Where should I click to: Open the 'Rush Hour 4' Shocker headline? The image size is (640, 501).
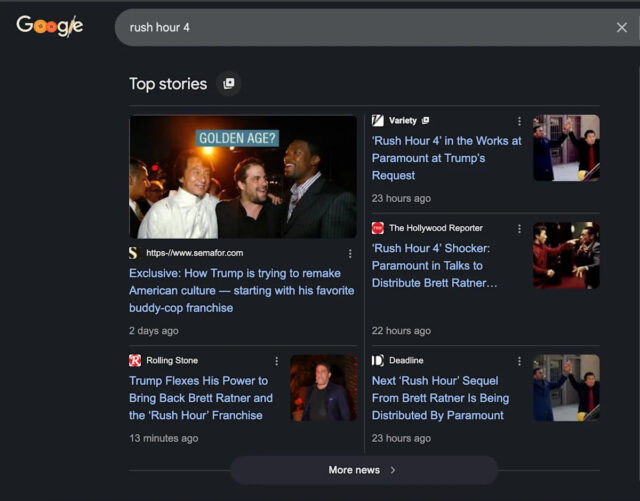point(434,266)
